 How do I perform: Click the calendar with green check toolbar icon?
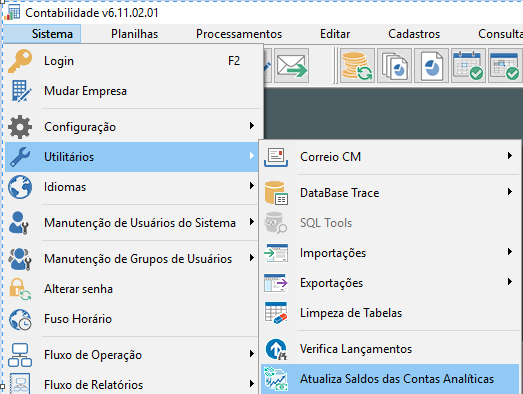tap(468, 66)
